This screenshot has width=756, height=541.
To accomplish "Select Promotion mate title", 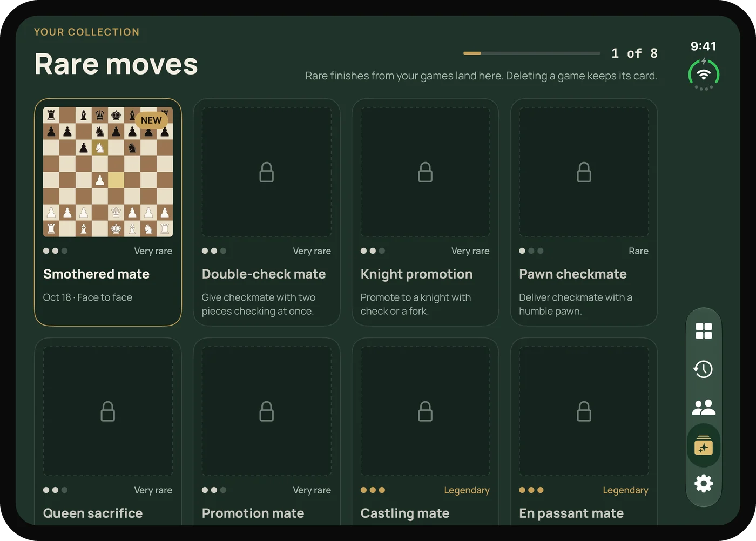I will 253,513.
